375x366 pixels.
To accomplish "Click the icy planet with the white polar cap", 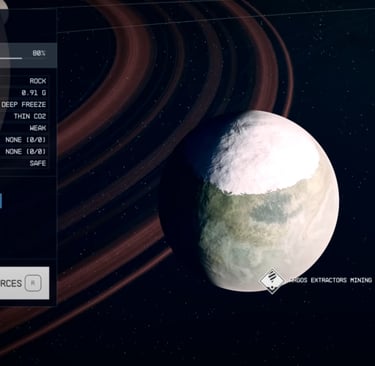I will point(250,201).
